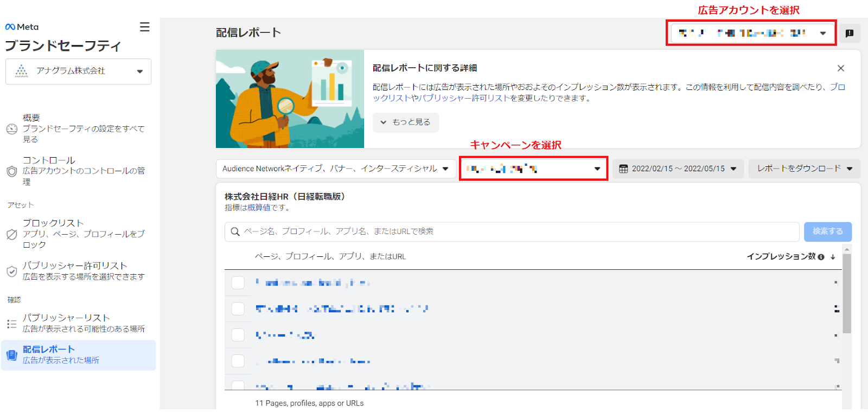Viewport: 868px width, 414px height.
Task: Click the インプレッション数 column header
Action: 781,257
